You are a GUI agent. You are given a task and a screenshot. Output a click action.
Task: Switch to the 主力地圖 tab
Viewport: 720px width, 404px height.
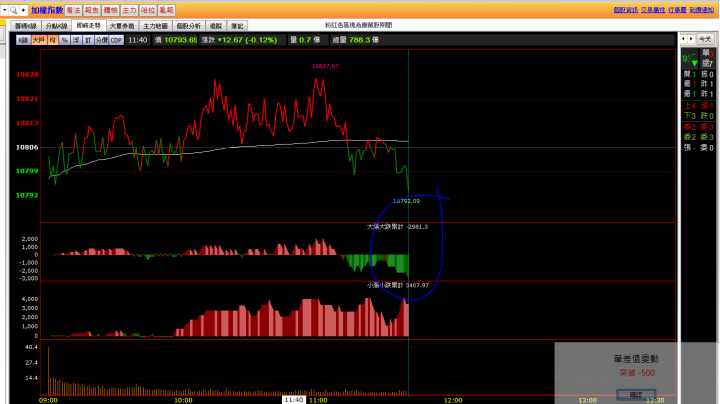(x=156, y=26)
